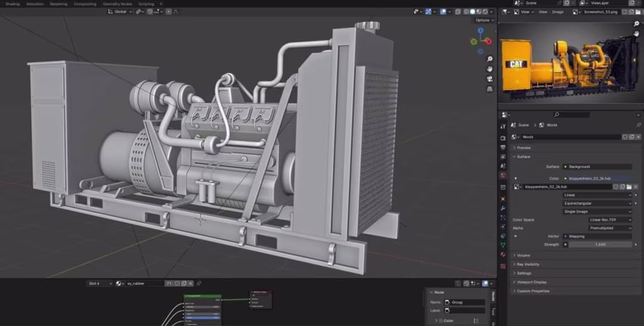Screen dimensions: 644x326
Task: Open the Tool properties tab icon
Action: (x=503, y=126)
